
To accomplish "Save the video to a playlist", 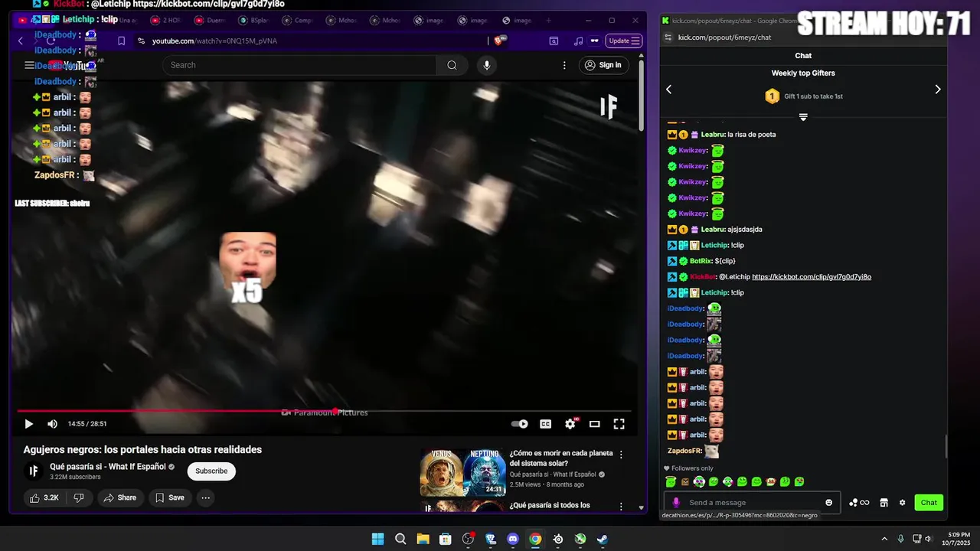I will coord(170,497).
